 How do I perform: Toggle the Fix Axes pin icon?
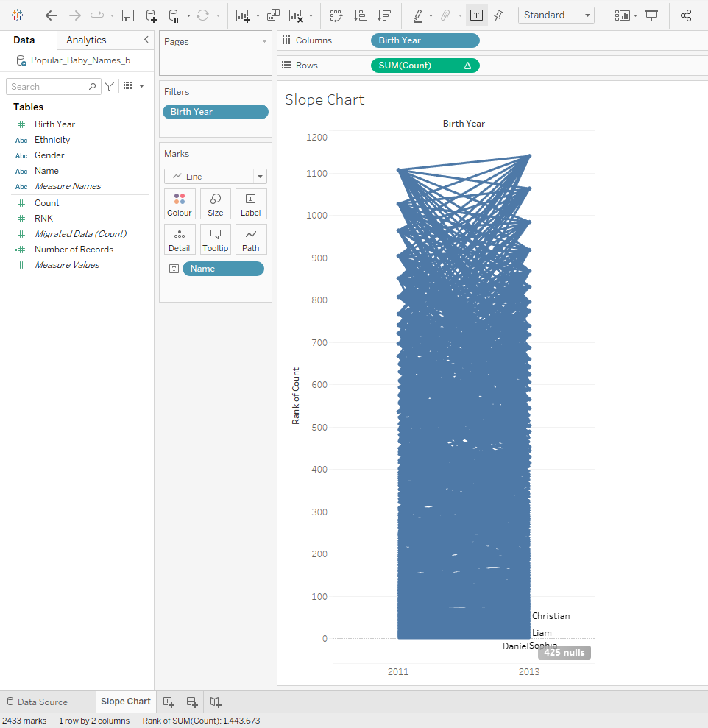tap(499, 15)
